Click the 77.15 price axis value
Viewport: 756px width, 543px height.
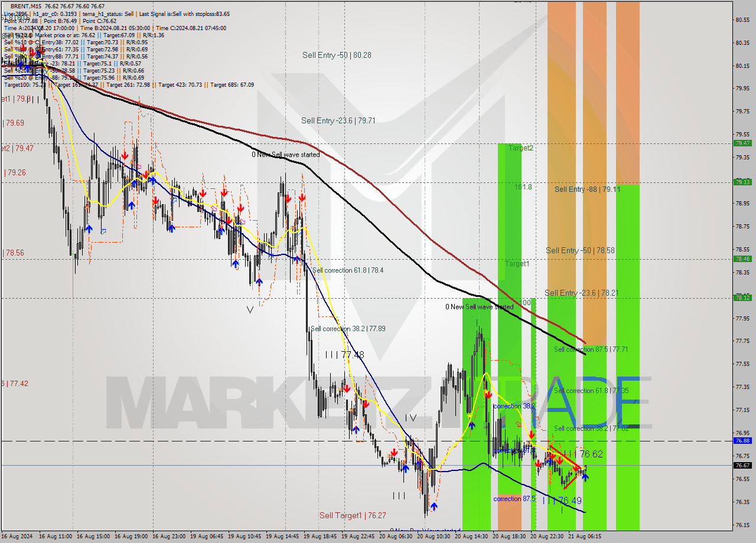point(742,410)
